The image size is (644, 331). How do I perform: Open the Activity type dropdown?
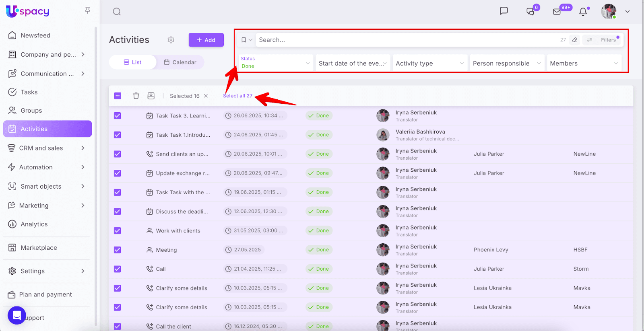coord(429,63)
